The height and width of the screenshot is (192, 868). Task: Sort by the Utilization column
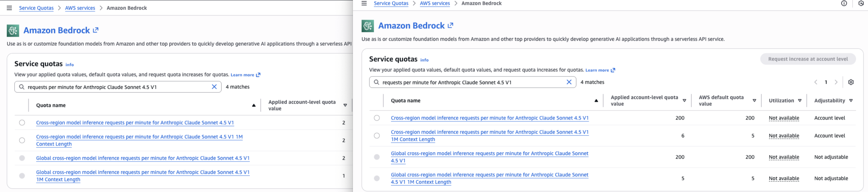point(800,100)
